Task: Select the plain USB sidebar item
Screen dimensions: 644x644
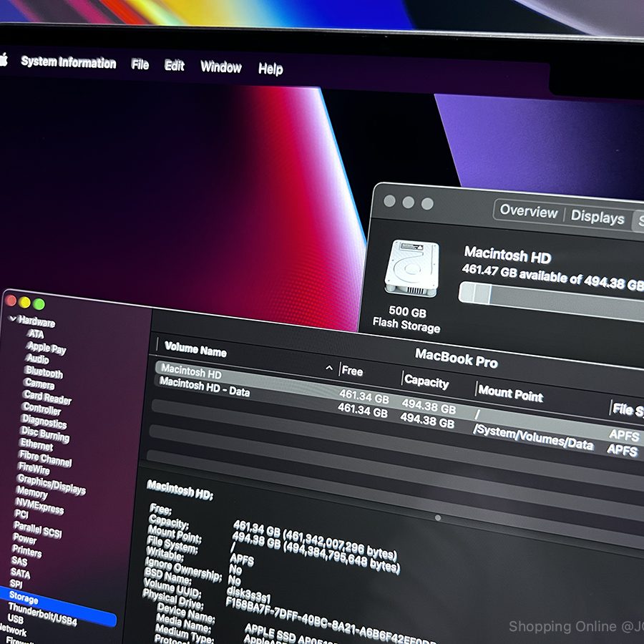Action: (15, 618)
